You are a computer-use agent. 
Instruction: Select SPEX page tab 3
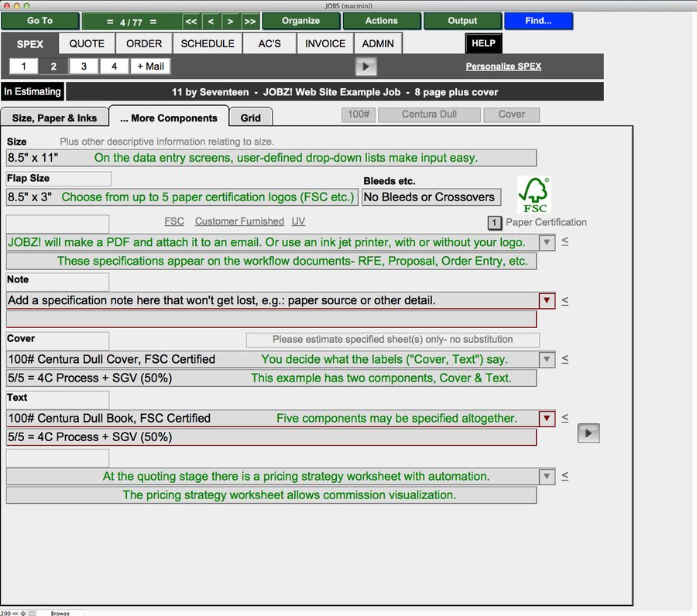tap(83, 66)
